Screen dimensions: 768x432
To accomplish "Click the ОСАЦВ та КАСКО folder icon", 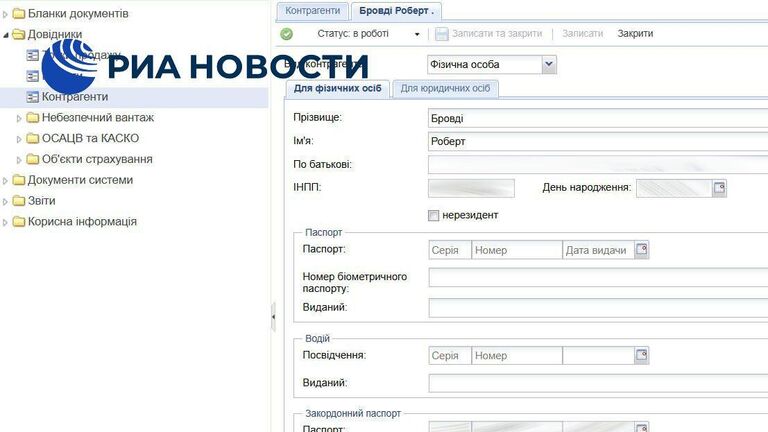I will click(33, 139).
